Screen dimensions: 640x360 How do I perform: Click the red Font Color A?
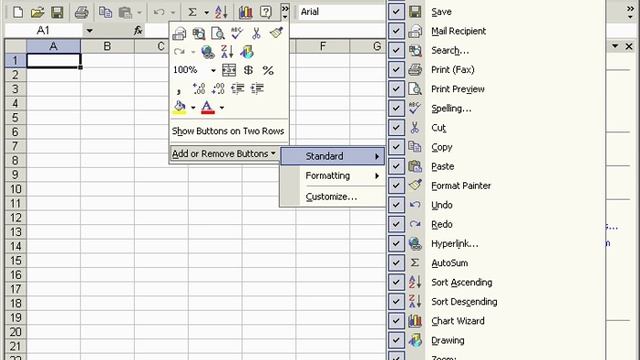click(208, 108)
